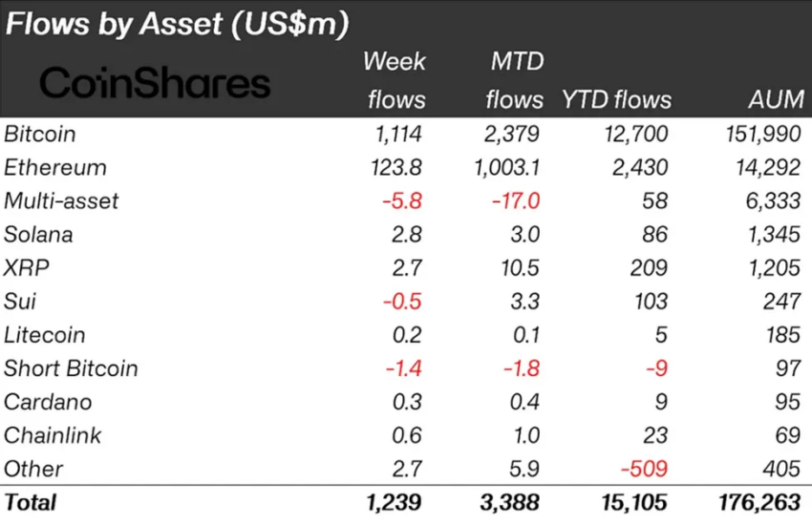Click the Ethereum row label
Image resolution: width=812 pixels, height=525 pixels.
55,168
